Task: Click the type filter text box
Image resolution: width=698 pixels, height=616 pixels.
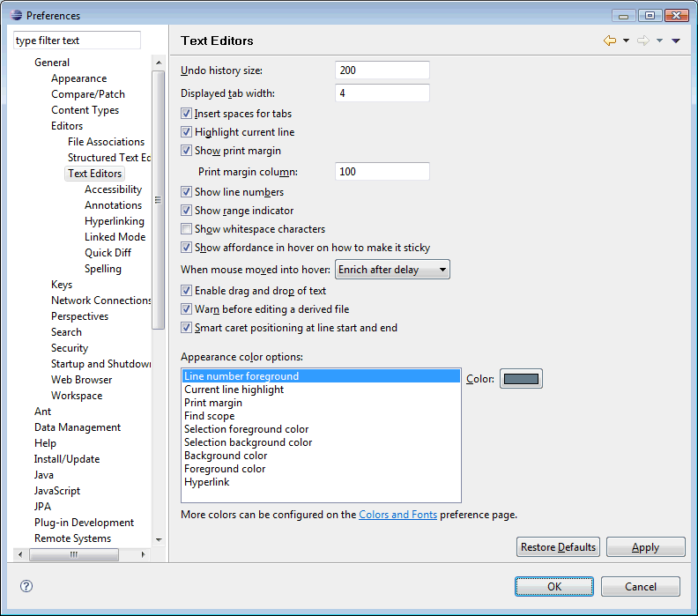Action: pos(77,40)
